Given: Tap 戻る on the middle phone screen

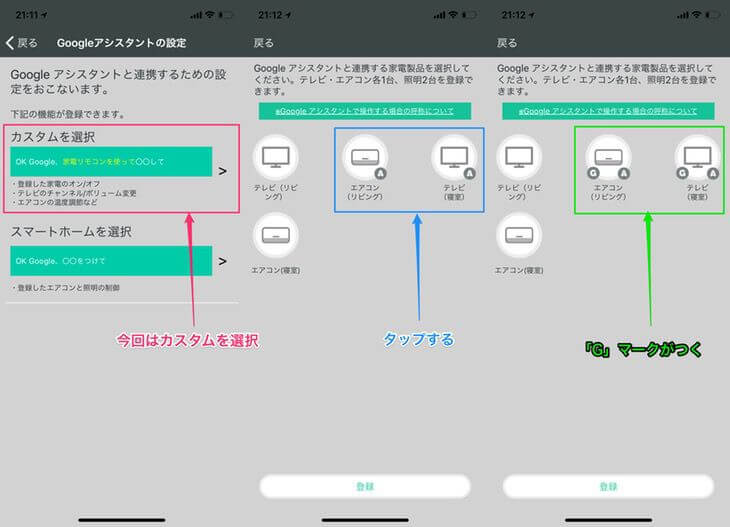Looking at the screenshot, I should (x=264, y=43).
